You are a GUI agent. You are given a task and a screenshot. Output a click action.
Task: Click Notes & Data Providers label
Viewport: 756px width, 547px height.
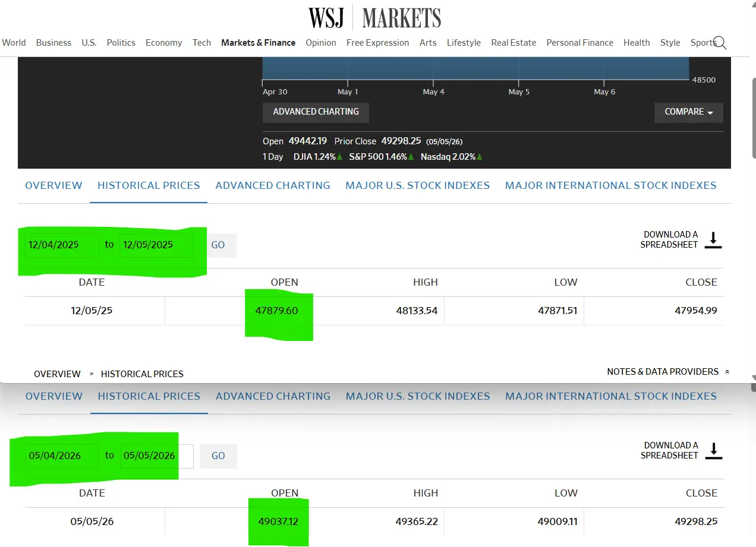663,372
